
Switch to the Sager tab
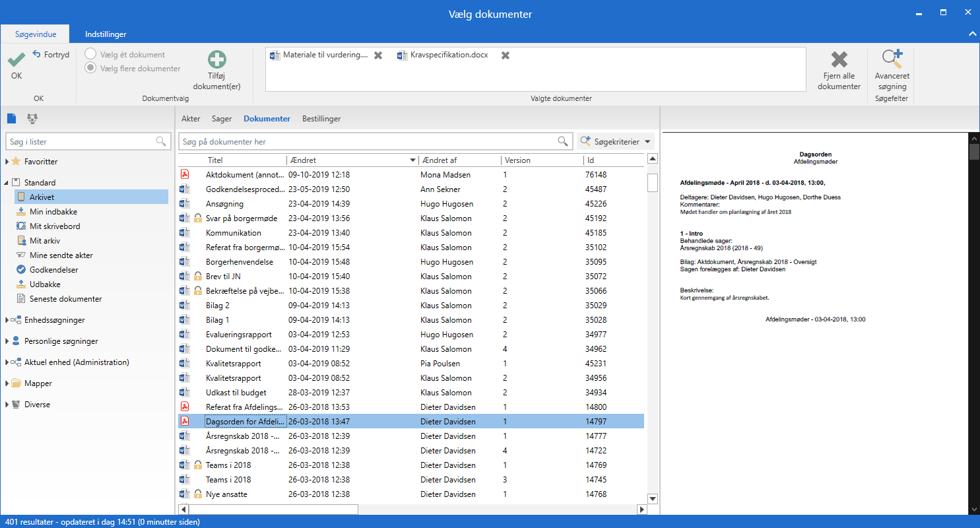[222, 119]
